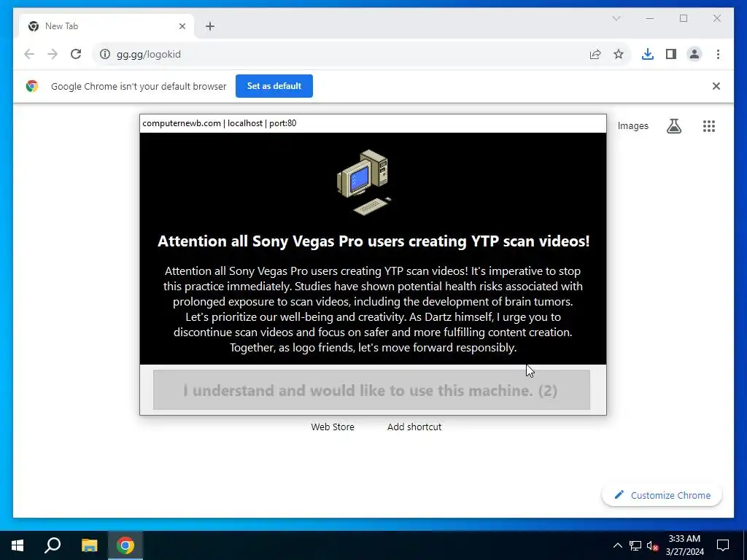Image resolution: width=747 pixels, height=560 pixels.
Task: Open the notification center icon
Action: pos(723,545)
